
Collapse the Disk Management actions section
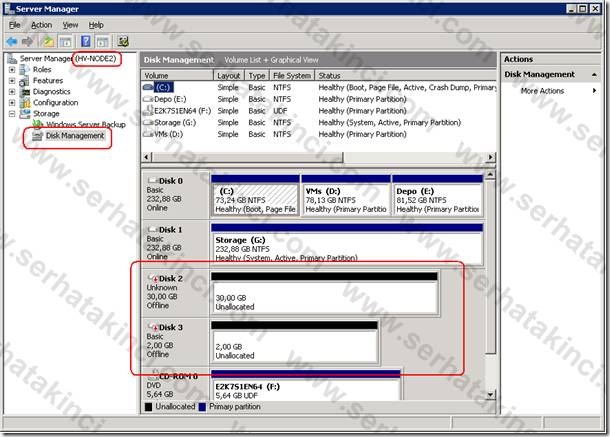coord(594,74)
